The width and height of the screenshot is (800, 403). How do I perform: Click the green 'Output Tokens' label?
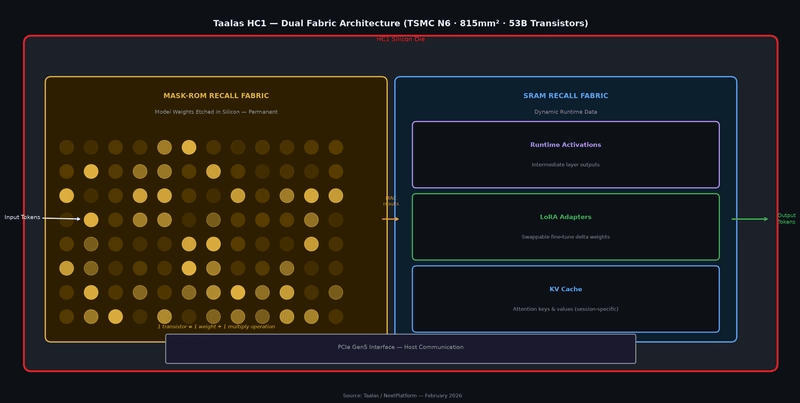(786, 219)
